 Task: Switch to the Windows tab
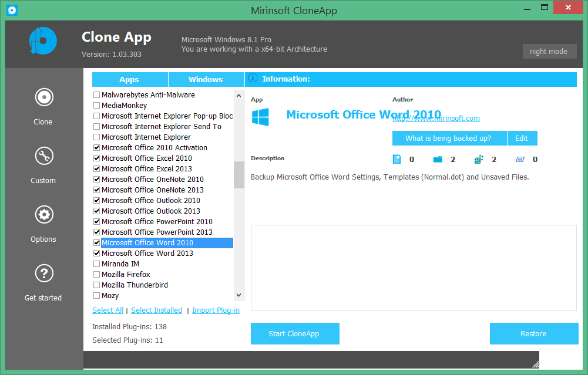[x=206, y=79]
